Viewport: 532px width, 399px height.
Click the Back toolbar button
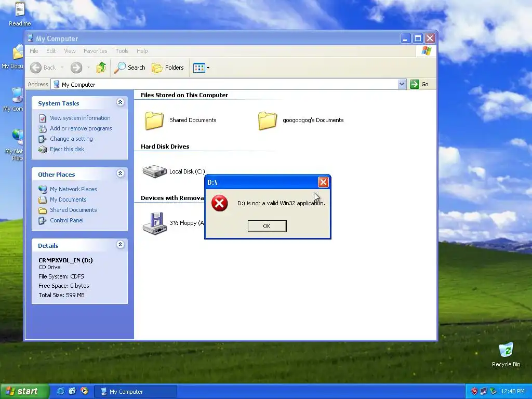pos(43,68)
